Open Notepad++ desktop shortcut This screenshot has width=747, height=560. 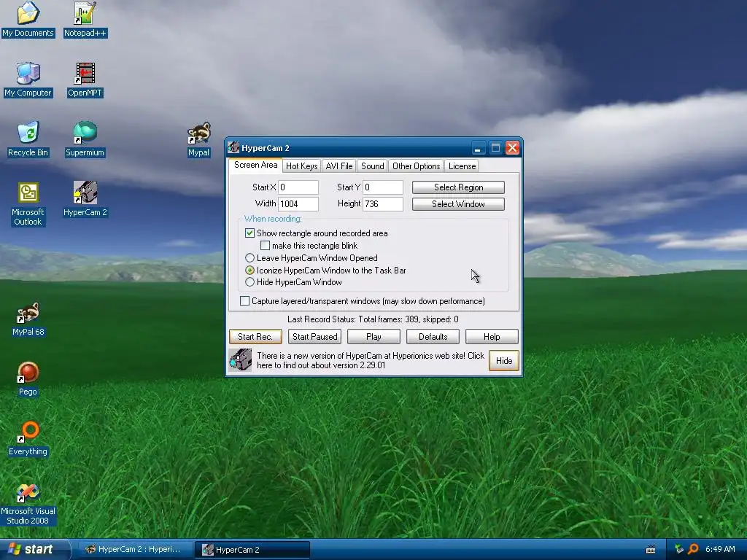[85, 19]
